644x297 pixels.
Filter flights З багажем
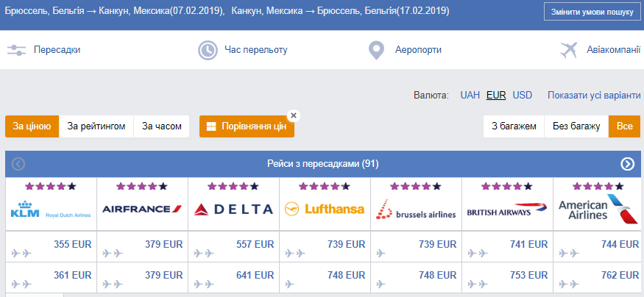pos(514,126)
